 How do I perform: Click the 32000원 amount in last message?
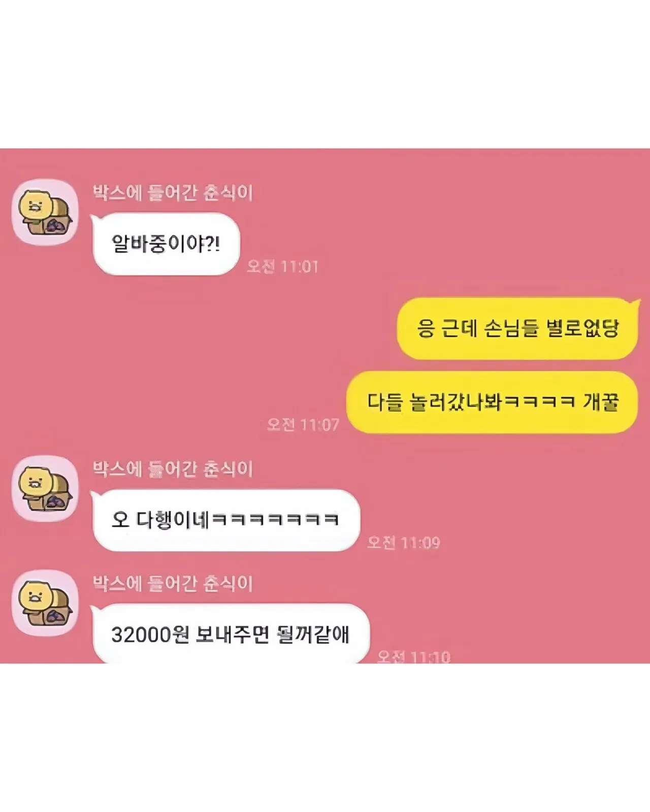point(150,635)
